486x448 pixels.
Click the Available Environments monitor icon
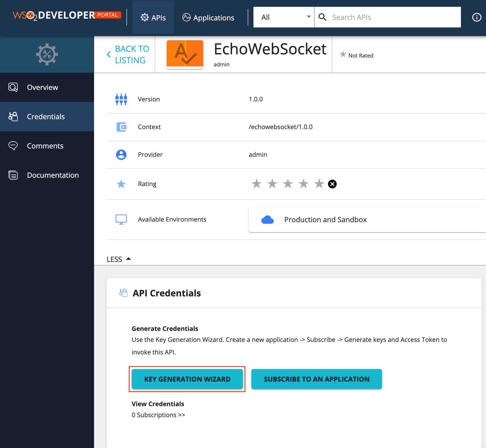click(121, 220)
